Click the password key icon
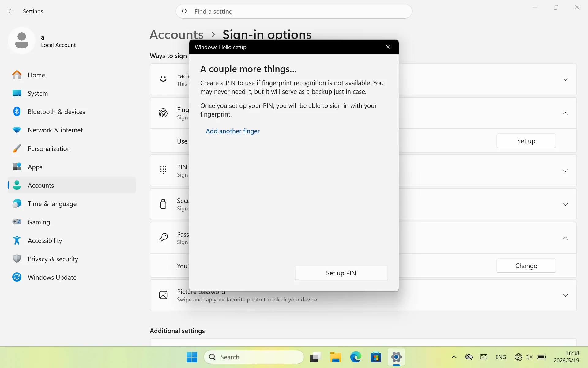The width and height of the screenshot is (588, 368). [163, 238]
